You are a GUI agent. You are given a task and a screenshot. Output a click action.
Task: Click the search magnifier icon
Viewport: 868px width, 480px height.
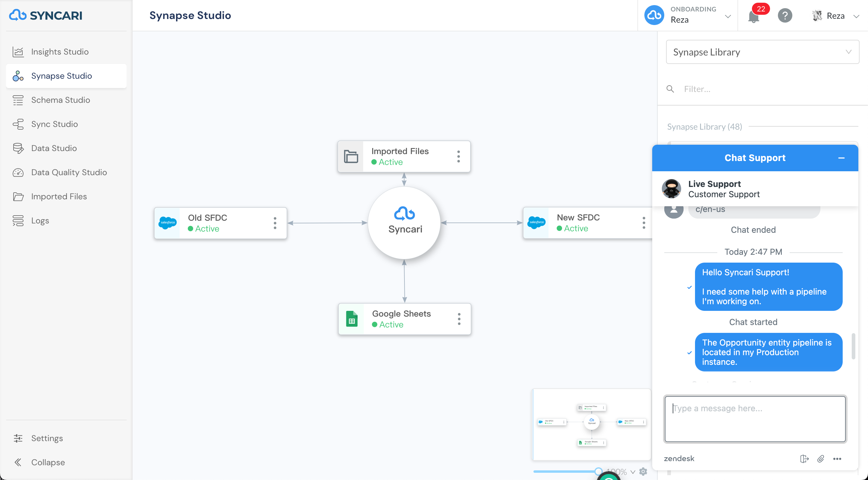tap(670, 89)
